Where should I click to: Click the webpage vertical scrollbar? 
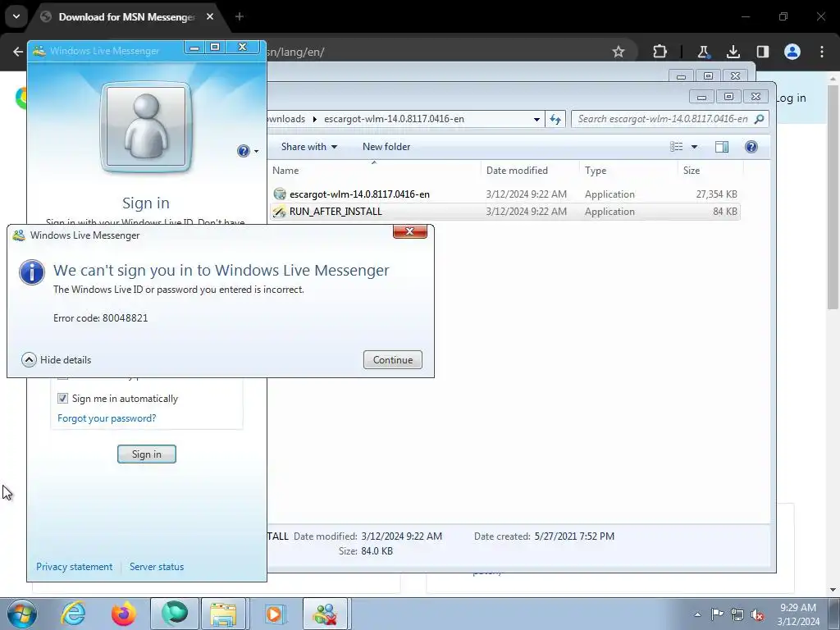pyautogui.click(x=833, y=195)
